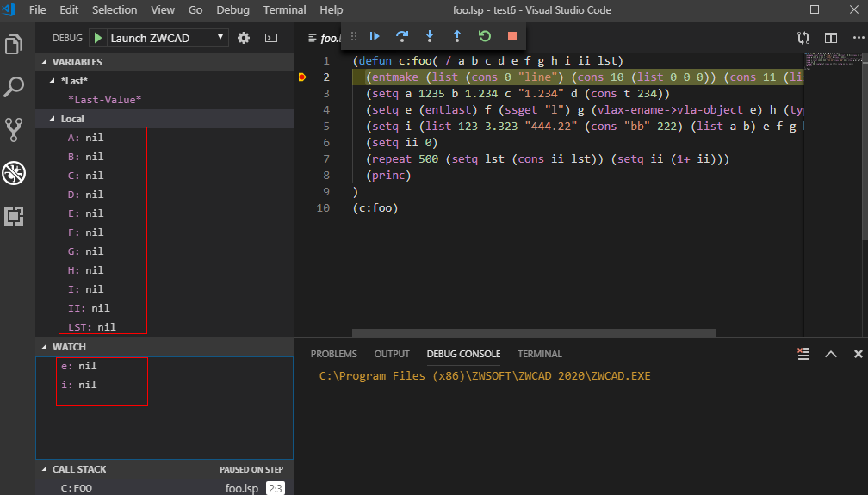Step over in the debug toolbar
This screenshot has width=868, height=495.
click(402, 36)
